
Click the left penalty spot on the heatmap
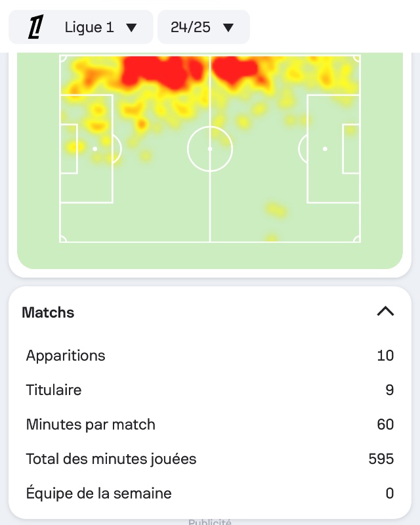94,149
